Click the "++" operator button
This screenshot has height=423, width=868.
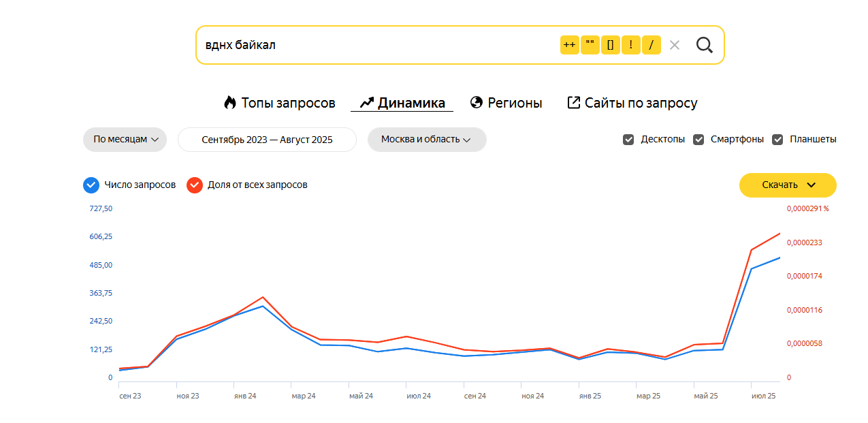point(569,45)
